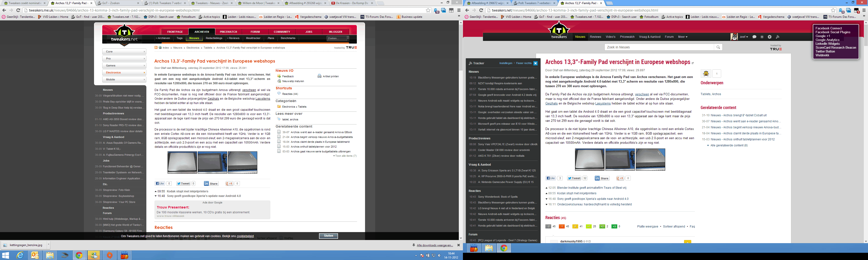868x260 pixels.
Task: Switch to Poll: Tweakers 7 tab in right window
Action: click(x=534, y=3)
